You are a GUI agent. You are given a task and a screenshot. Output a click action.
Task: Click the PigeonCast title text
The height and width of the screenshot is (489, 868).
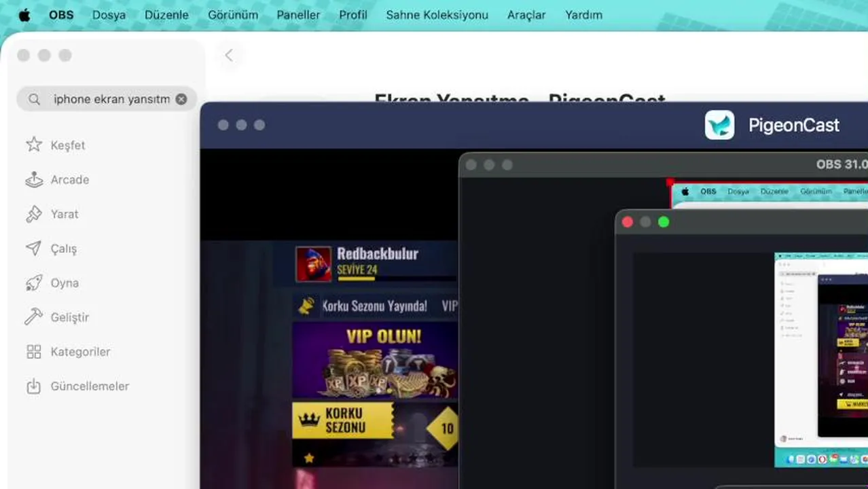pyautogui.click(x=794, y=126)
